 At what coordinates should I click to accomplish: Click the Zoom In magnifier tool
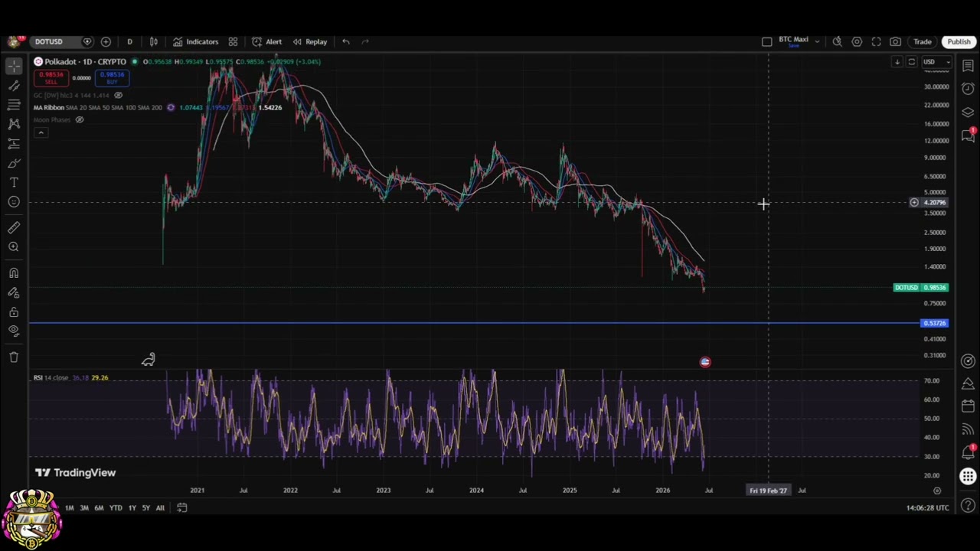[x=14, y=246]
